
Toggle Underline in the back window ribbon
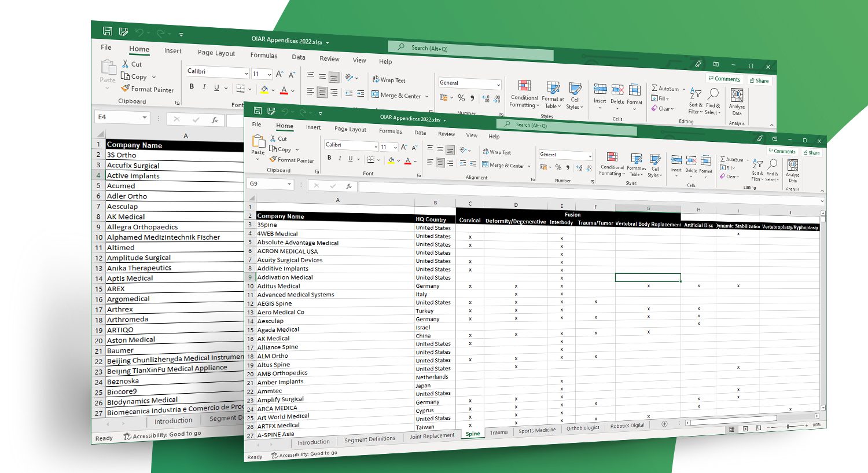216,88
